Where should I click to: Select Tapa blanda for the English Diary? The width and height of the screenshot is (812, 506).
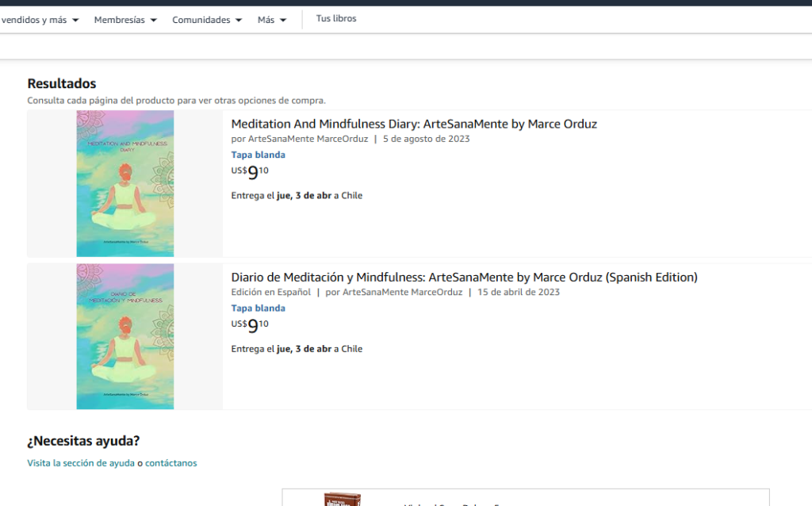(258, 155)
